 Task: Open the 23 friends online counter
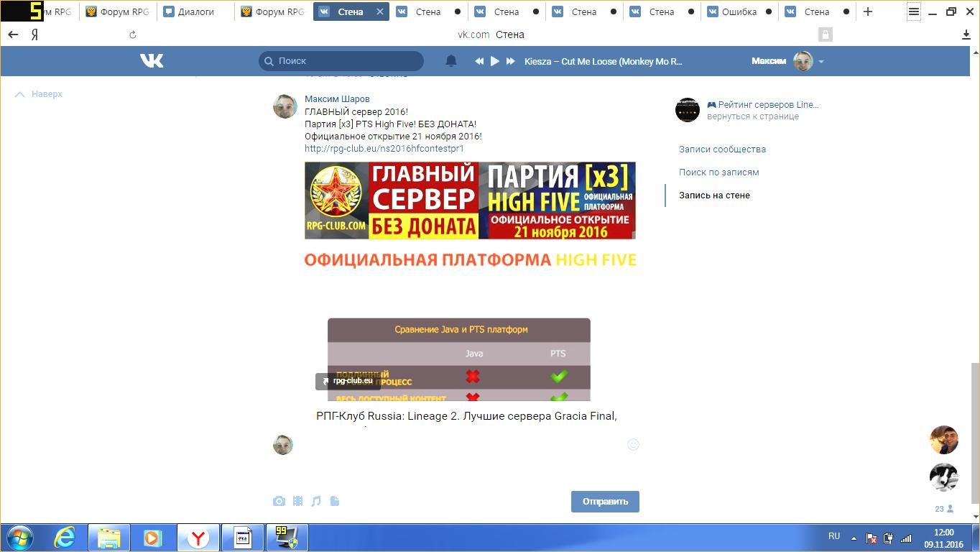[944, 509]
